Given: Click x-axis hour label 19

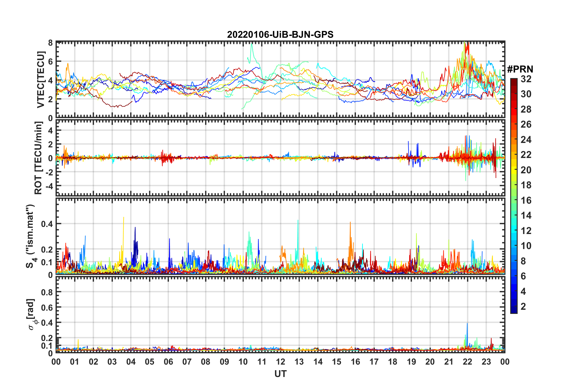Looking at the screenshot, I should 411,362.
